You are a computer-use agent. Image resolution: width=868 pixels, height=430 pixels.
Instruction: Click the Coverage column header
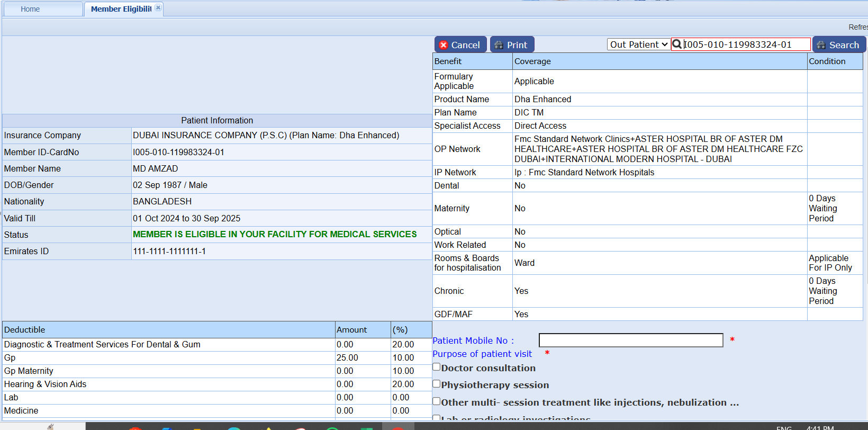[x=532, y=61]
